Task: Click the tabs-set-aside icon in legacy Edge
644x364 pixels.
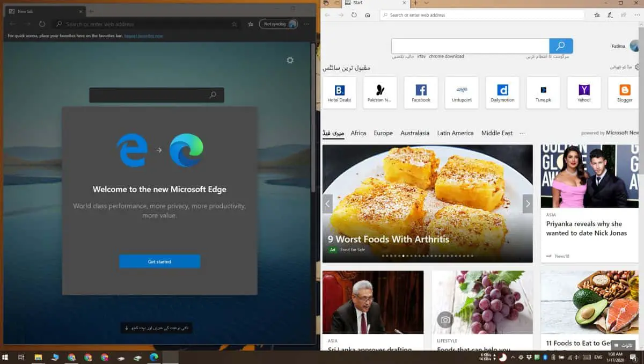Action: click(x=326, y=3)
